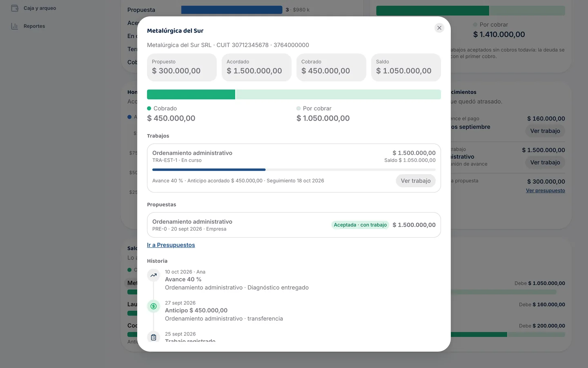Click the Debe $ 160.000,00 row

(542, 305)
